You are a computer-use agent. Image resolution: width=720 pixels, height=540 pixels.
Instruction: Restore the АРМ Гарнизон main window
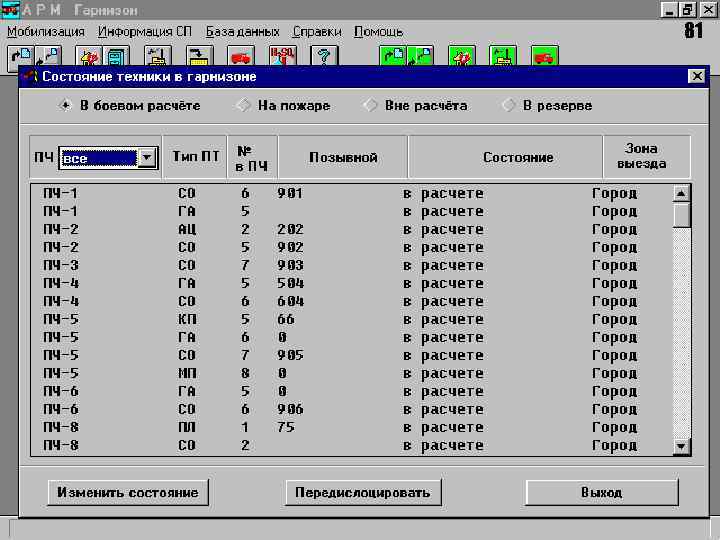pos(688,10)
